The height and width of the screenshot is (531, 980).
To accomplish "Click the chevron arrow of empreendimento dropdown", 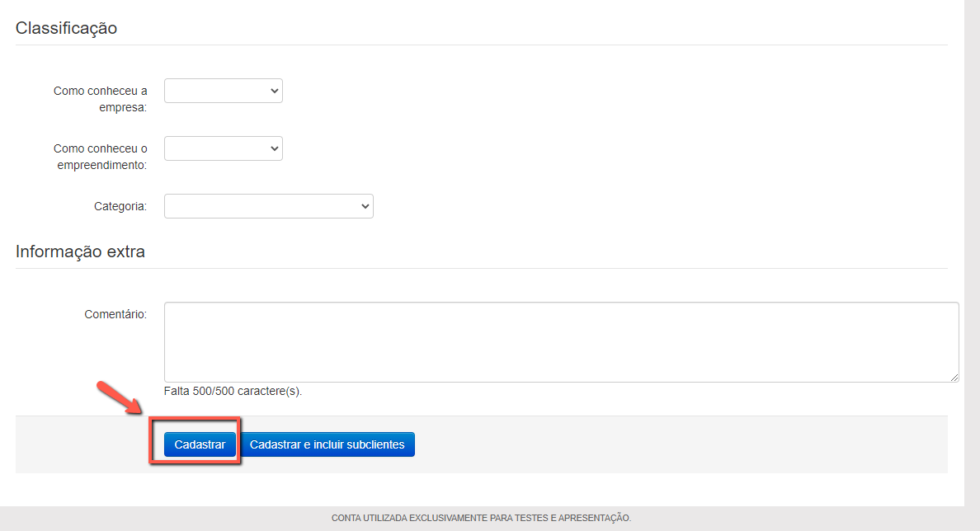I will click(x=275, y=148).
